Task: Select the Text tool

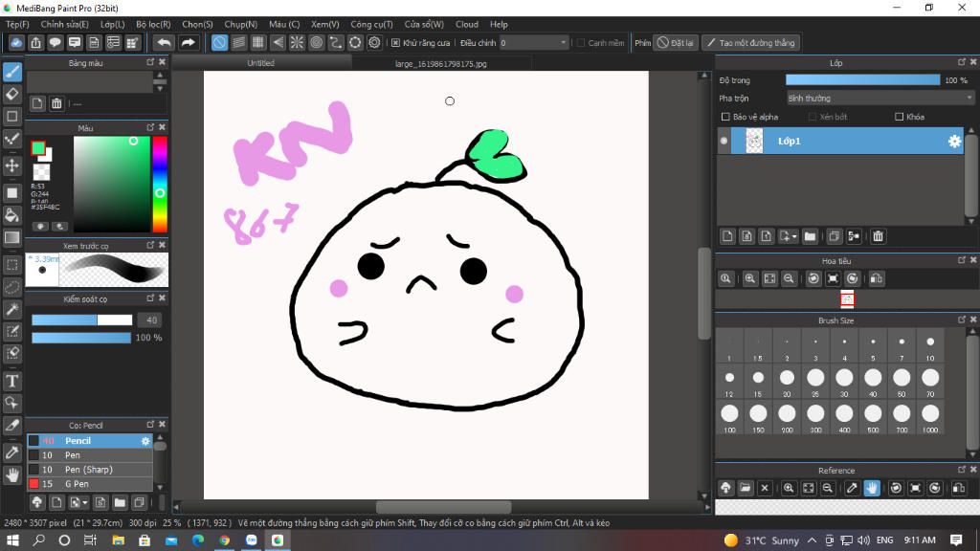Action: [x=11, y=381]
